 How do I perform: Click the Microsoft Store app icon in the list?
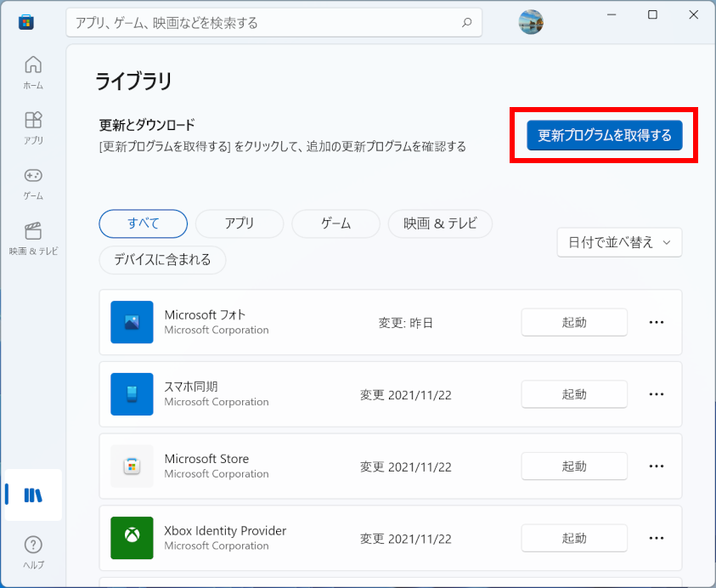(132, 466)
